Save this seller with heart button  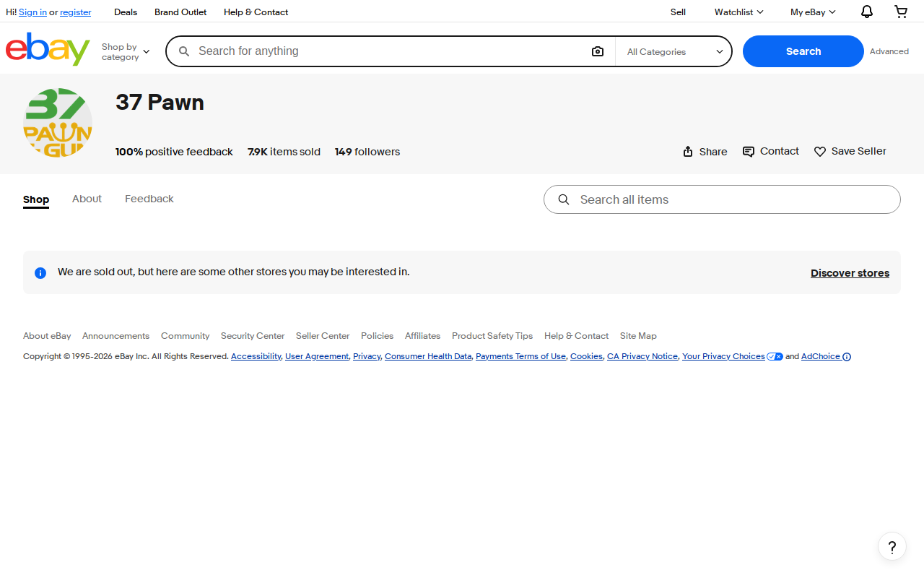(x=850, y=151)
